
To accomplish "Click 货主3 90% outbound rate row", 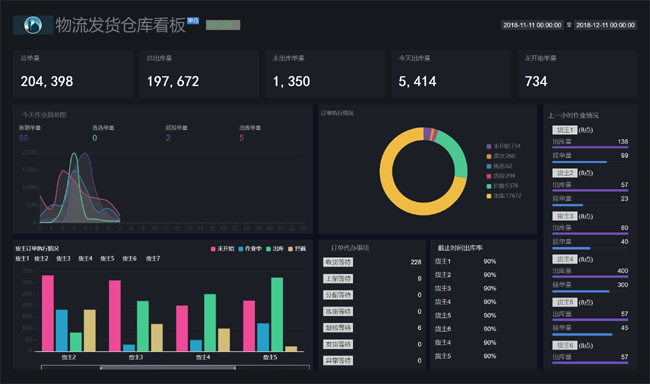I will click(466, 288).
